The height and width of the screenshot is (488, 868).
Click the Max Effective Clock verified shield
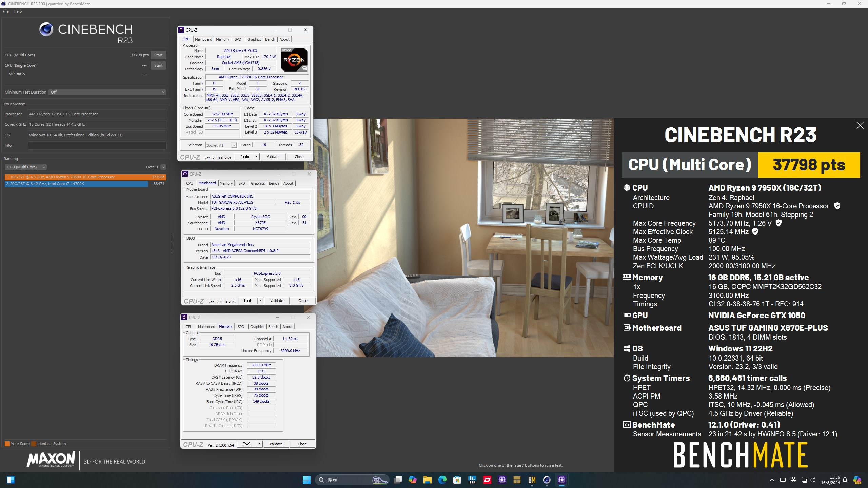[755, 232]
